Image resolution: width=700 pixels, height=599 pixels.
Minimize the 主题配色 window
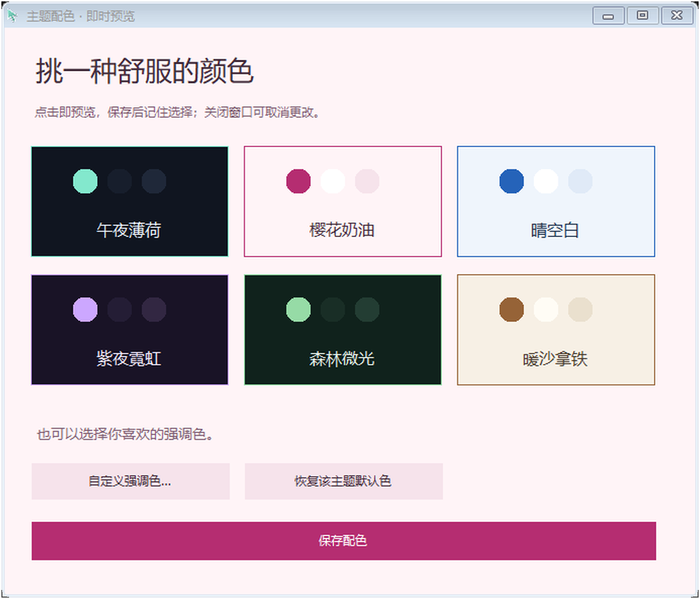[608, 16]
